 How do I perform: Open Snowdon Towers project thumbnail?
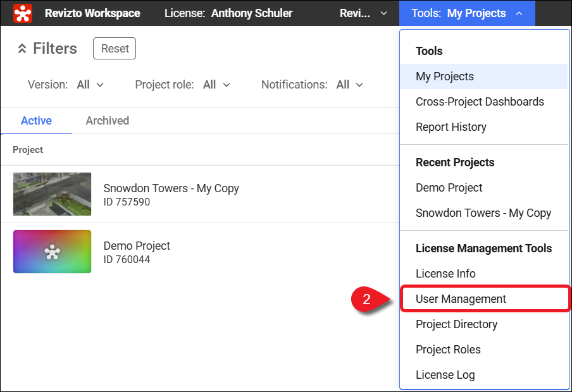point(52,194)
